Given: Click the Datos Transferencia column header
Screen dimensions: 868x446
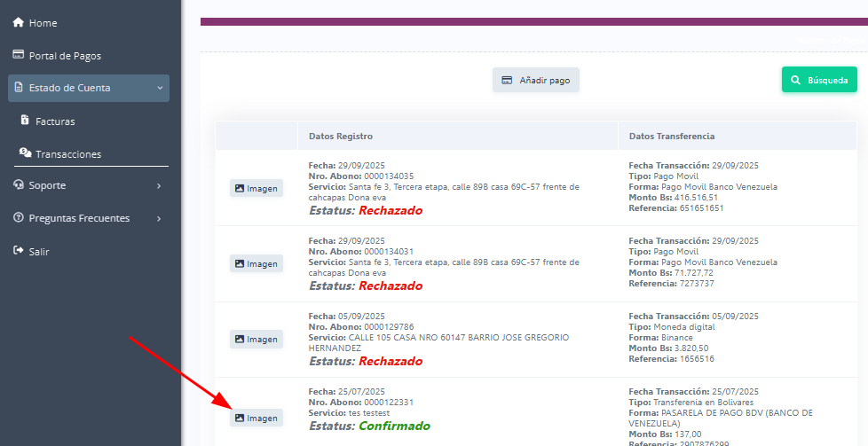Looking at the screenshot, I should click(671, 137).
